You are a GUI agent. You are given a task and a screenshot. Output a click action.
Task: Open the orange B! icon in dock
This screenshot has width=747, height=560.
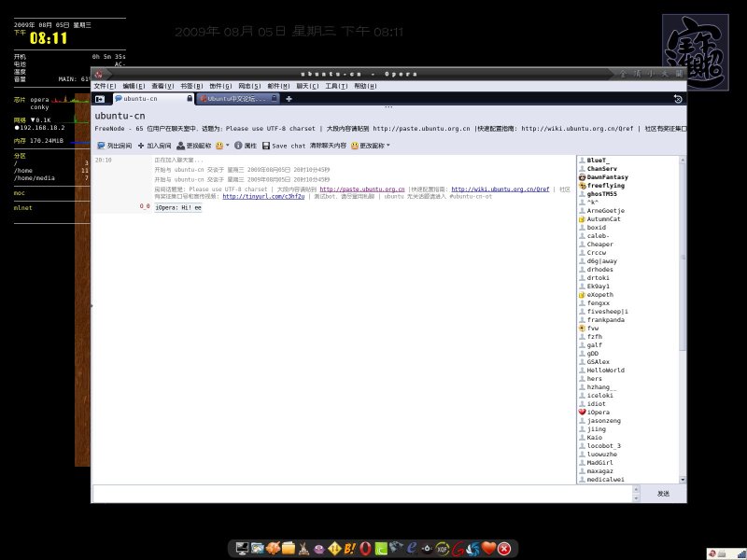pos(349,549)
